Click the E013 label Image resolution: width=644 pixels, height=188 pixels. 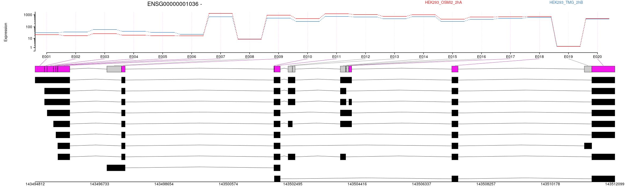[394, 57]
